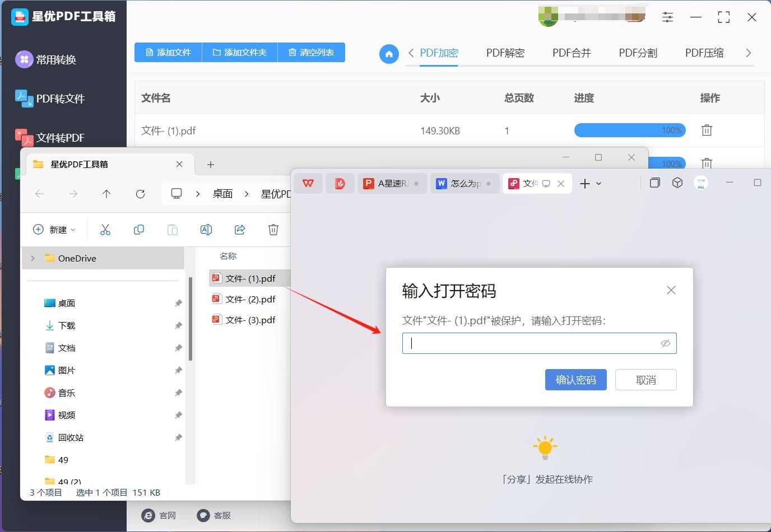This screenshot has height=532, width=771.
Task: Copy 文件- (1).pdf using the toolbar copy icon
Action: 139,230
